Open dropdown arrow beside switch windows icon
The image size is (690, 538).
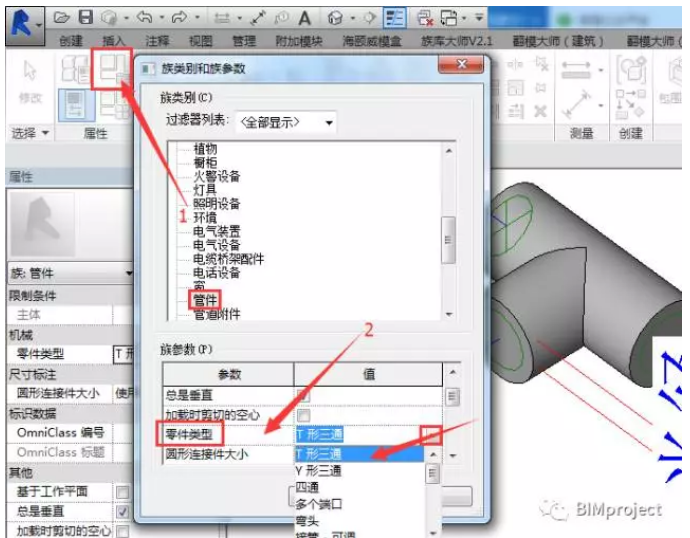[x=464, y=18]
